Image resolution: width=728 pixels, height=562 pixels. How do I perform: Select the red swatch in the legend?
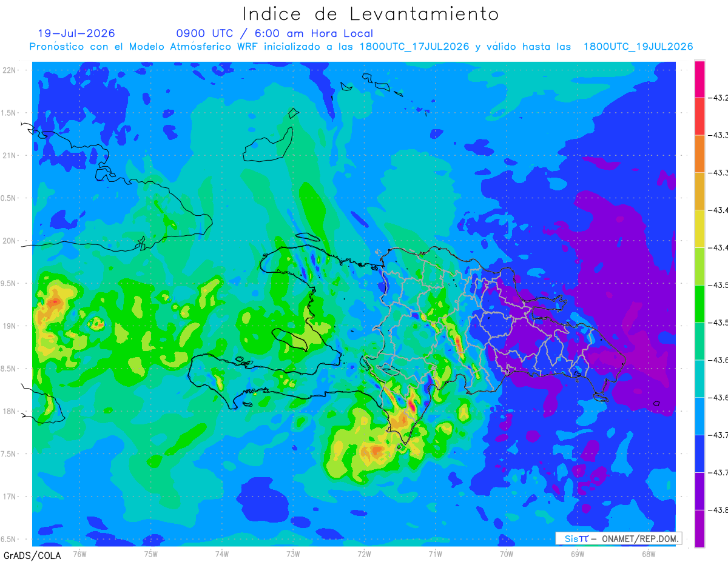(x=699, y=116)
